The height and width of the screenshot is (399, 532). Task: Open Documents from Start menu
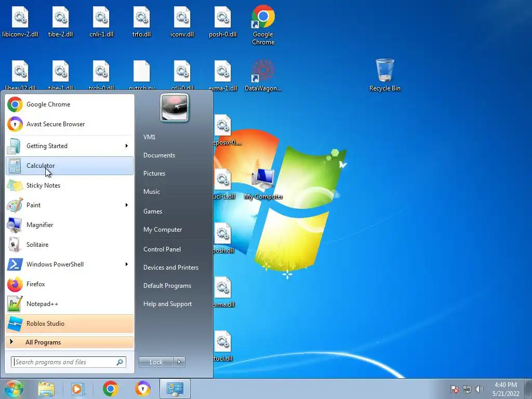[159, 155]
